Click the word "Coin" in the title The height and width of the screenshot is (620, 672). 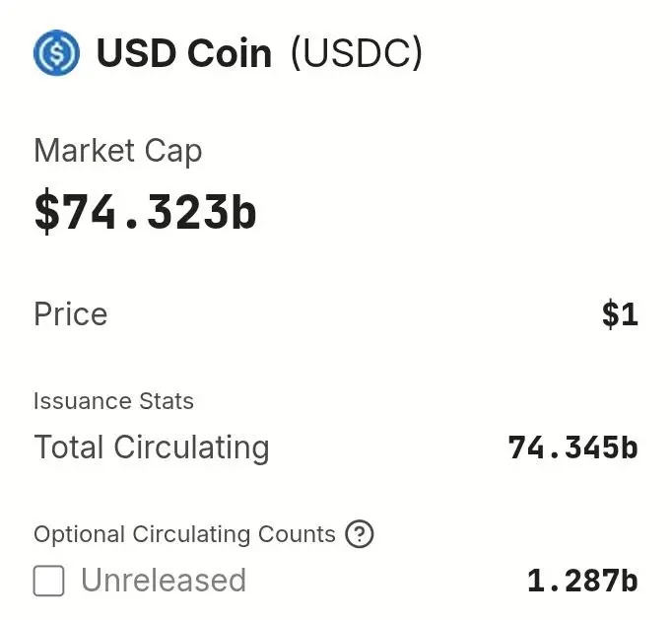tap(230, 52)
